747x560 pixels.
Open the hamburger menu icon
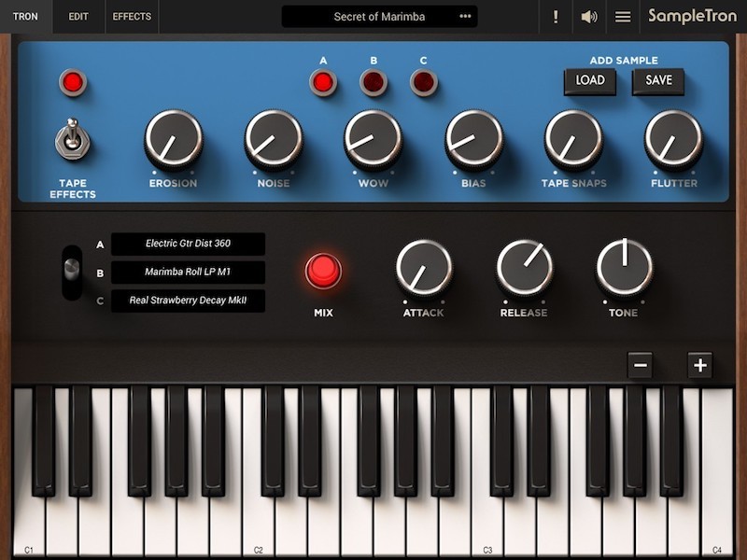click(x=623, y=17)
